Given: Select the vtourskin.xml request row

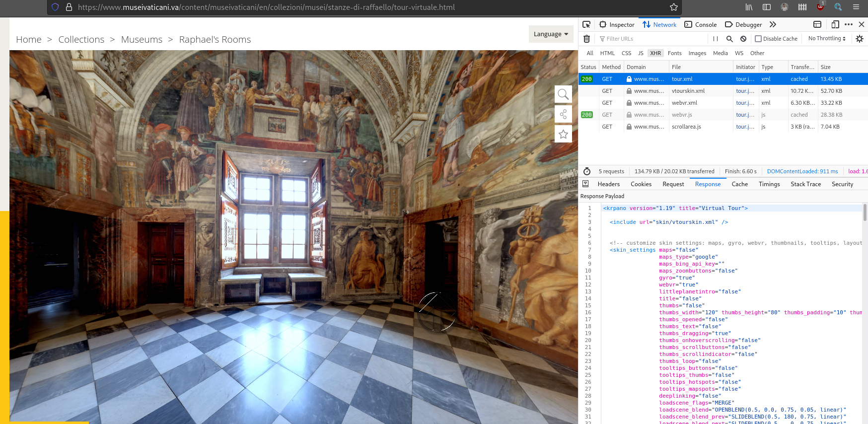Looking at the screenshot, I should pos(723,91).
